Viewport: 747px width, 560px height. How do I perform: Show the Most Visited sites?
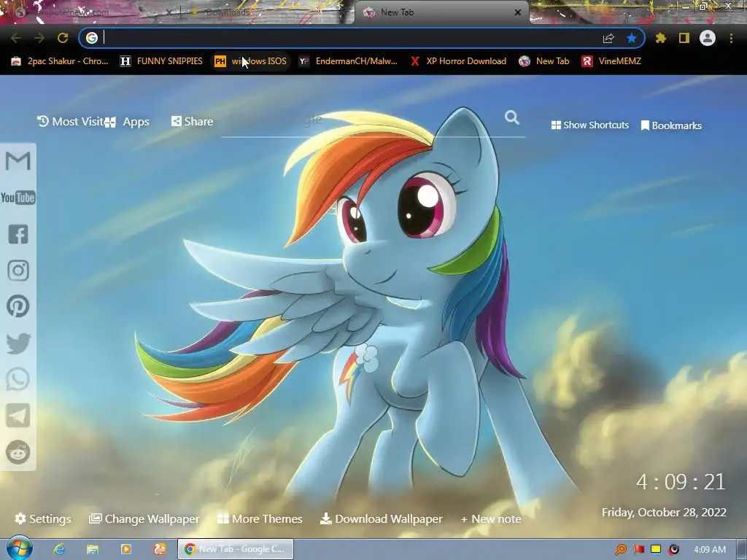71,122
